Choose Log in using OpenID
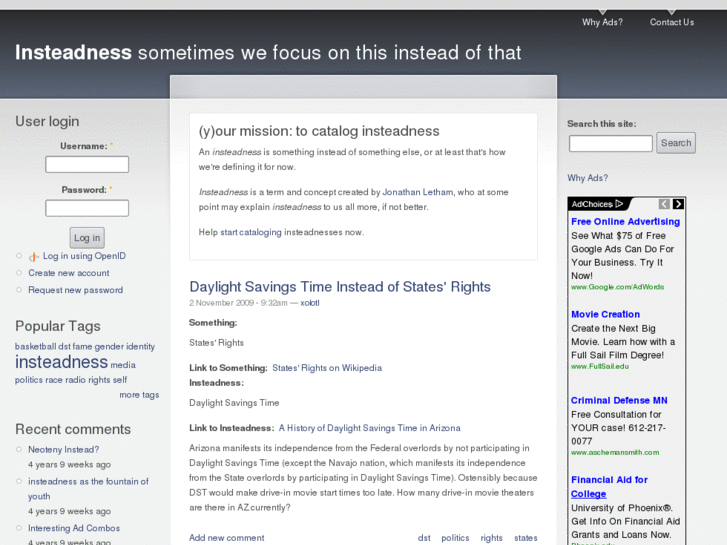The width and height of the screenshot is (727, 545). 84,256
